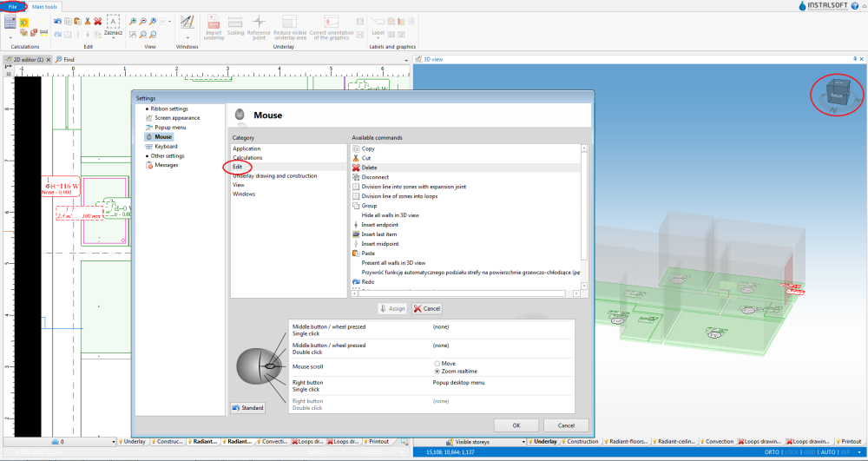Click the Copy icon in ribbon Edit group
The image size is (868, 461).
coord(68,22)
